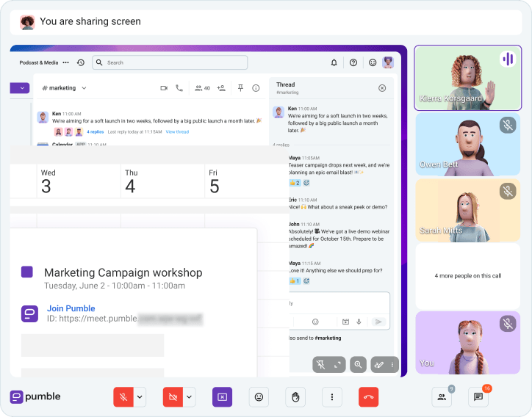Open Podcast & Media workspace options

[66, 62]
